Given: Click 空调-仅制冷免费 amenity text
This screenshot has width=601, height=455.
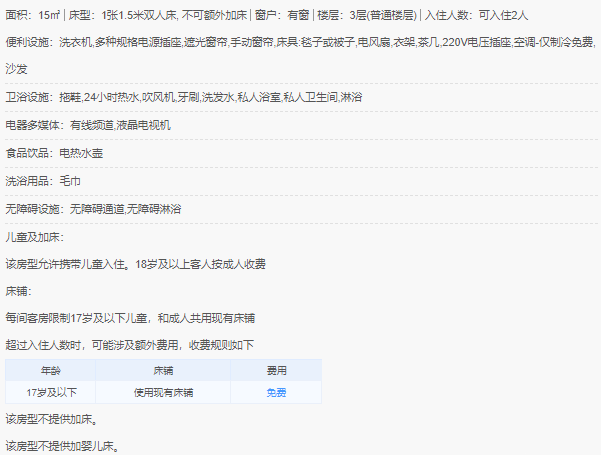Looking at the screenshot, I should point(553,42).
